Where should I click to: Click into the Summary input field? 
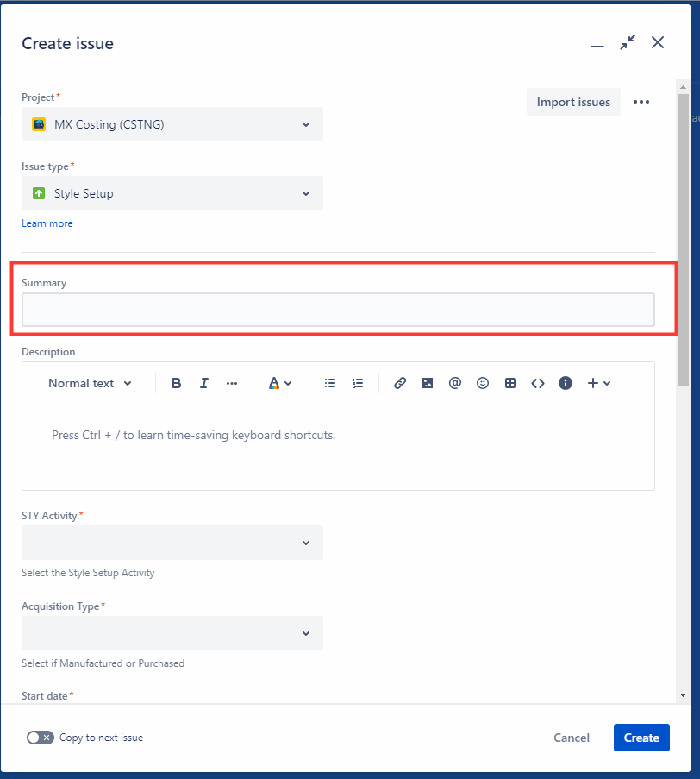[338, 310]
